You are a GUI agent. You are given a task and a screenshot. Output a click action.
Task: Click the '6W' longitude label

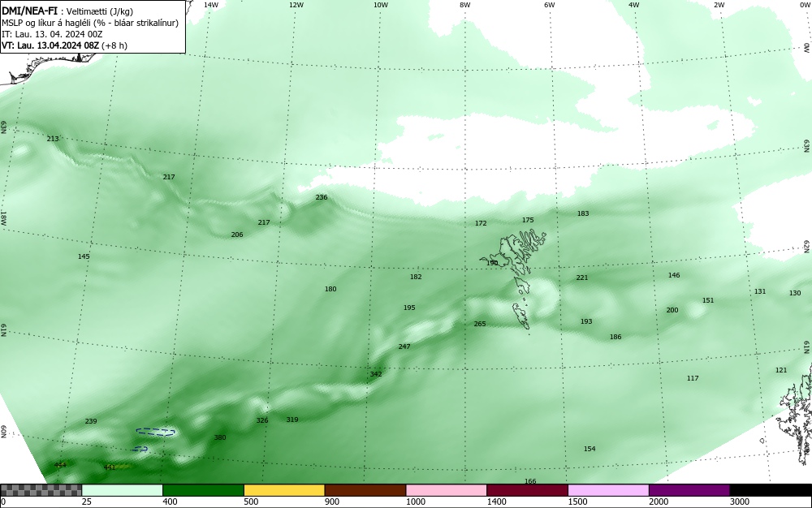[x=550, y=5]
